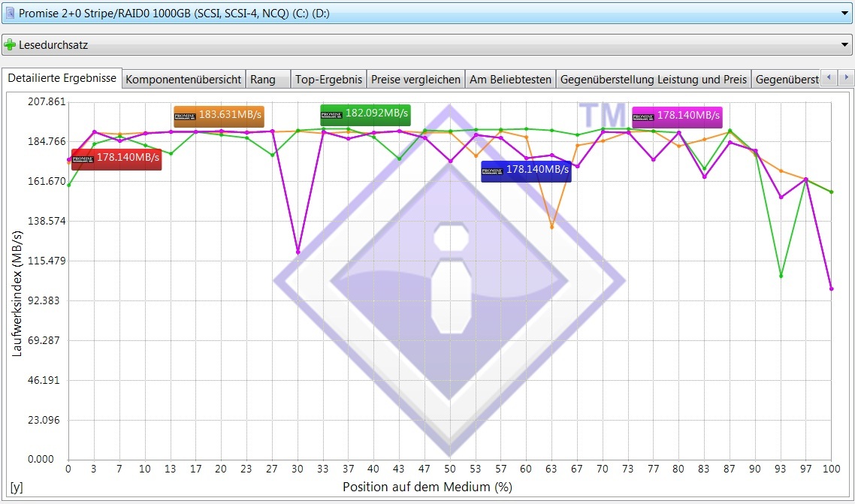Click the Promise logo in the blue label

click(x=492, y=171)
